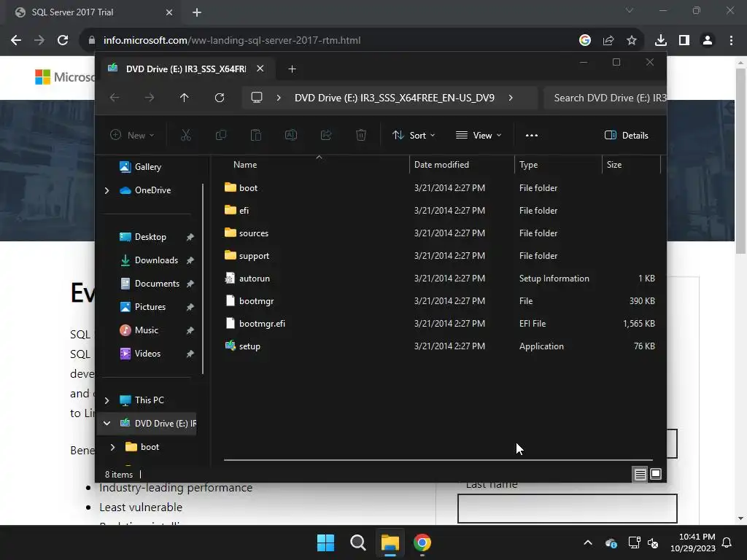The width and height of the screenshot is (747, 560).
Task: Close the SQL Server 2017 Trial tab
Action: pyautogui.click(x=169, y=12)
